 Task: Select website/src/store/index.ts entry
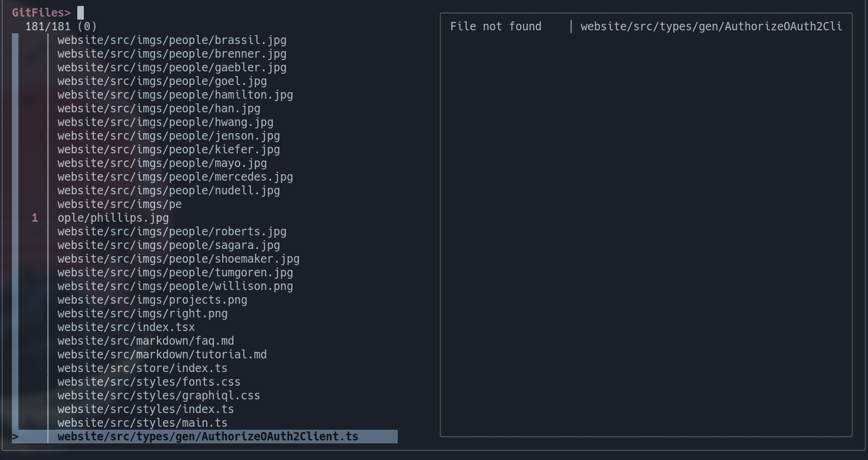click(142, 368)
